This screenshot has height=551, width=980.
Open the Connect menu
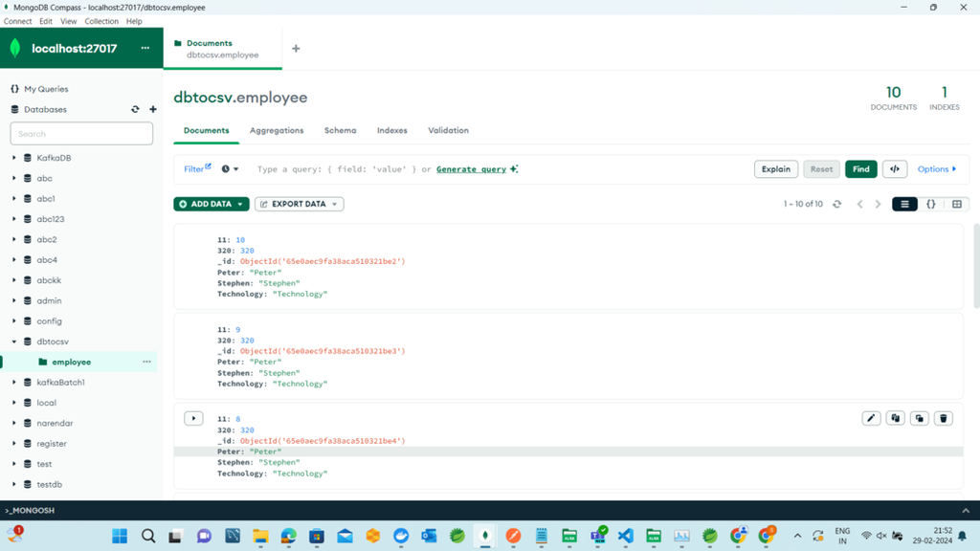pos(17,21)
